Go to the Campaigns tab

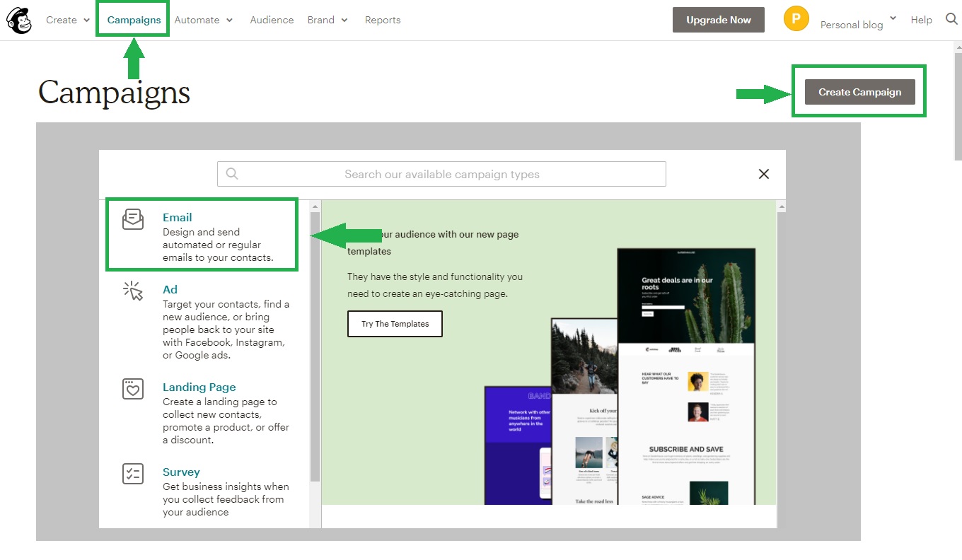[x=134, y=20]
